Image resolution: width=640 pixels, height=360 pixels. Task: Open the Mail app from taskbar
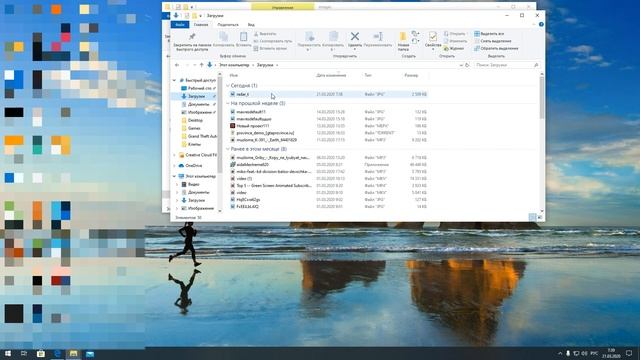coord(90,353)
